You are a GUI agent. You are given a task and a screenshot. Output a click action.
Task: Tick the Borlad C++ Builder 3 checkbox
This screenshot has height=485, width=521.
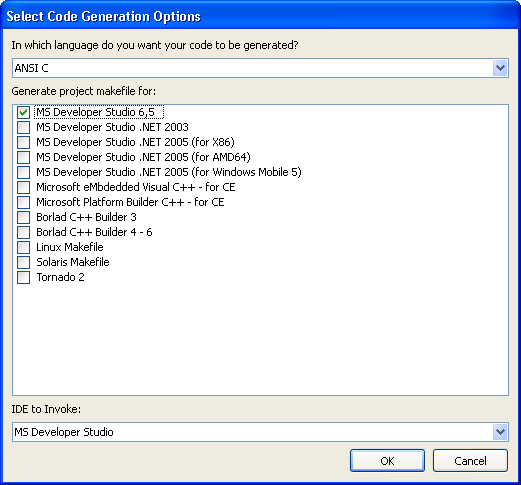click(x=23, y=217)
